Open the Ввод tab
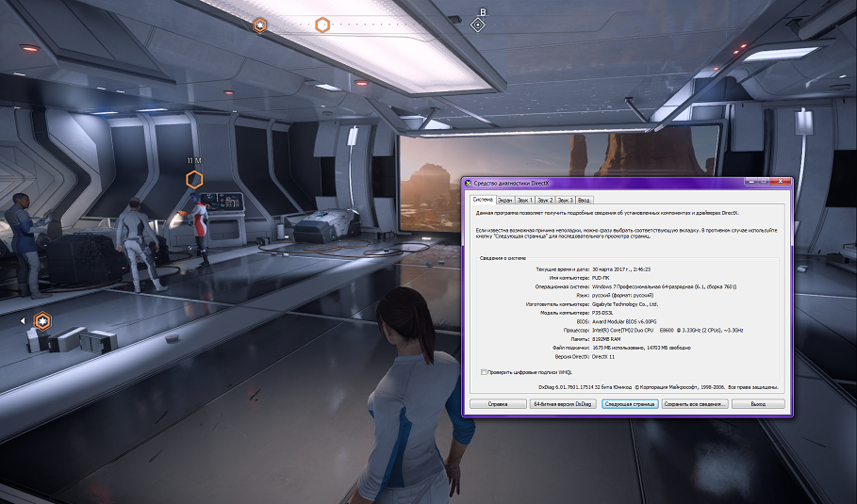The image size is (857, 504). point(584,201)
